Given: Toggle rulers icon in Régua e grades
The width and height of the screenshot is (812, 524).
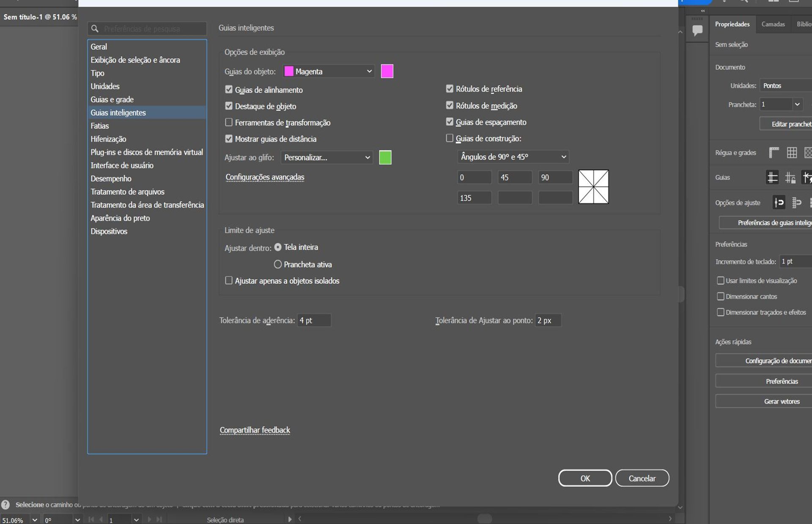Looking at the screenshot, I should pyautogui.click(x=774, y=153).
